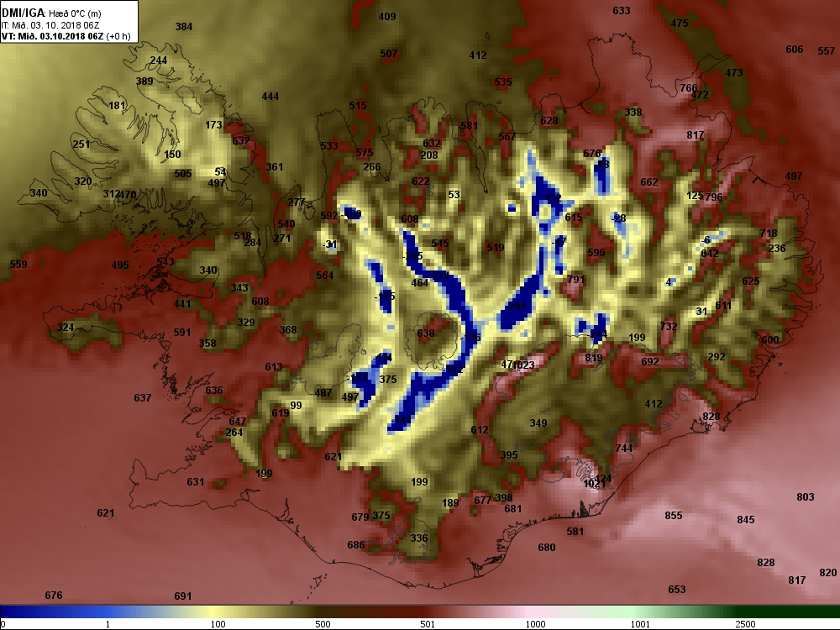Click the map value '732'
The width and height of the screenshot is (840, 630).
669,326
